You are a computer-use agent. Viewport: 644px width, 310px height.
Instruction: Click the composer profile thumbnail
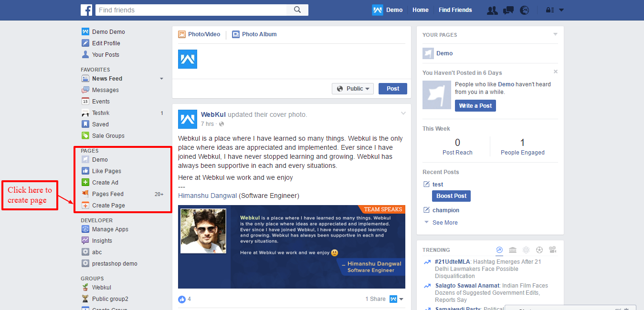188,59
